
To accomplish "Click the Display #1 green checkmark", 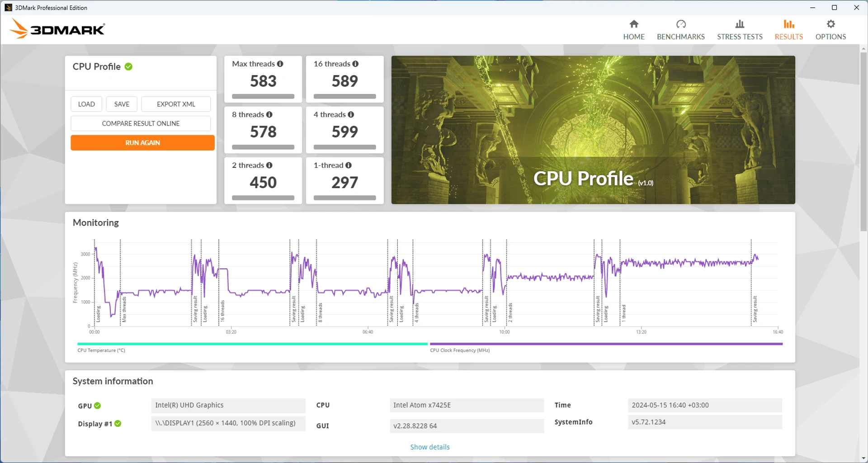I will click(x=118, y=424).
